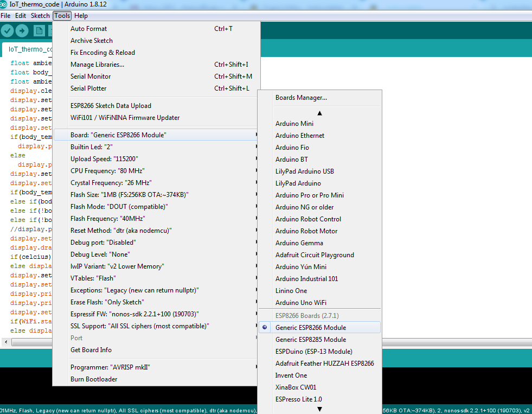Choose Arduino NG or older board
532x414 pixels.
coord(319,207)
